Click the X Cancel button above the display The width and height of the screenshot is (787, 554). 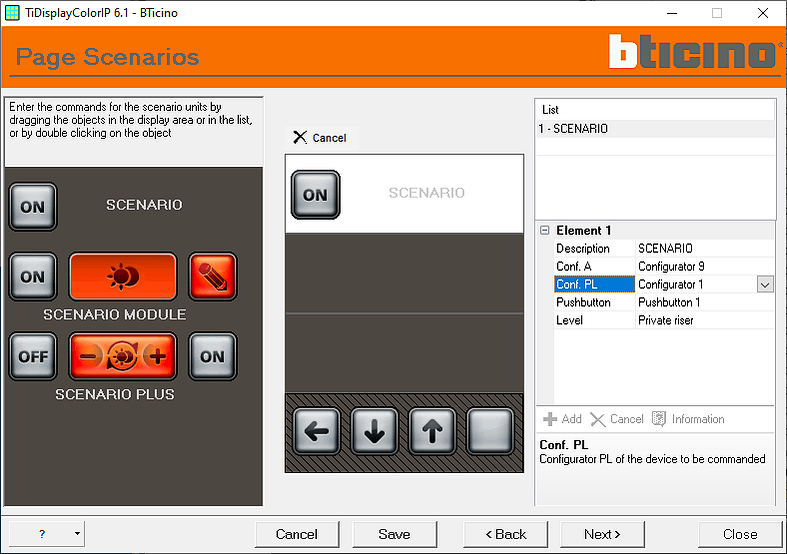pyautogui.click(x=320, y=137)
